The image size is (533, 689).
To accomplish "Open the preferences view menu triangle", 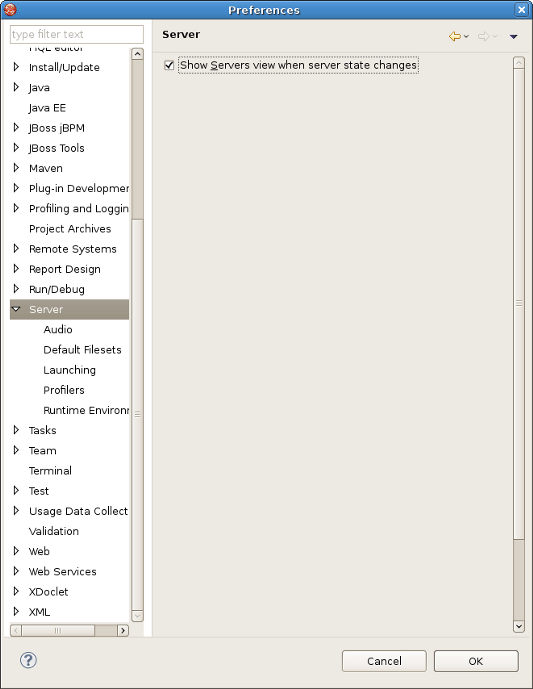I will click(513, 37).
